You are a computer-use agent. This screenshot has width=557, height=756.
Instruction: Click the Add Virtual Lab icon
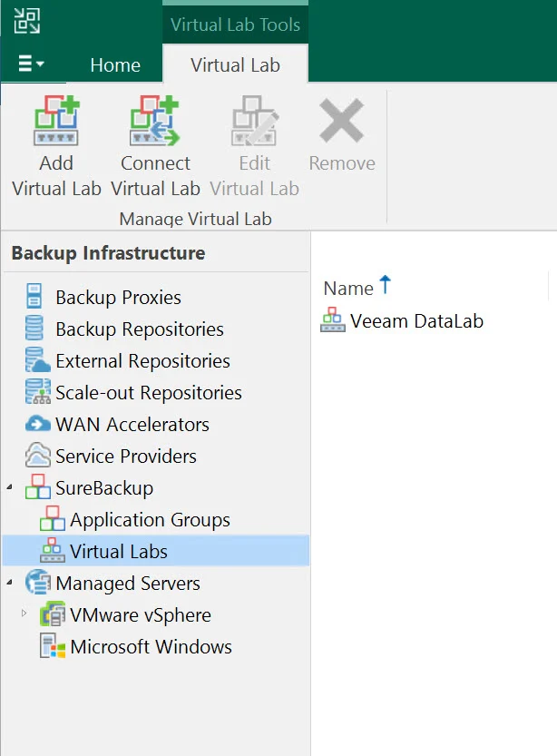click(56, 121)
